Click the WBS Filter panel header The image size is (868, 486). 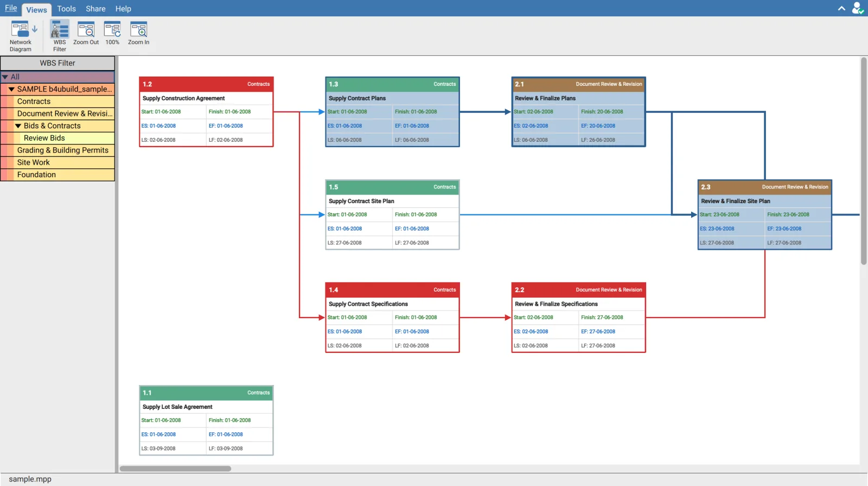click(x=58, y=63)
